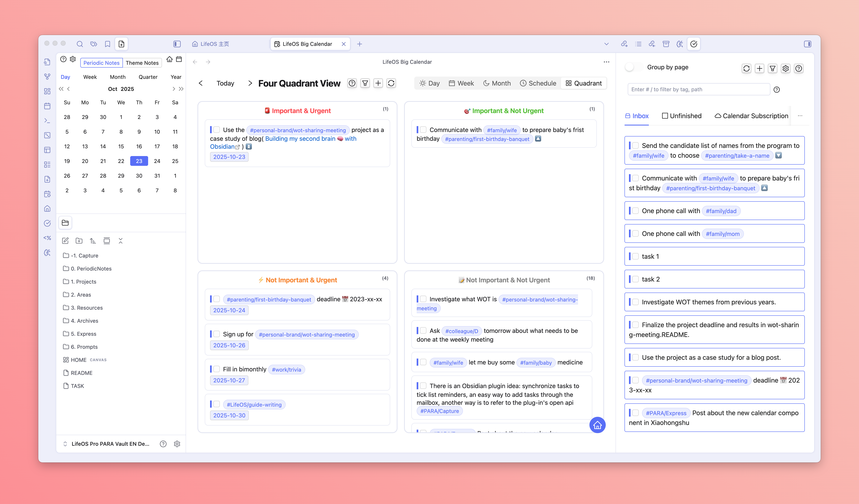The height and width of the screenshot is (504, 859).
Task: Open the search icon in the top toolbar
Action: coord(80,44)
